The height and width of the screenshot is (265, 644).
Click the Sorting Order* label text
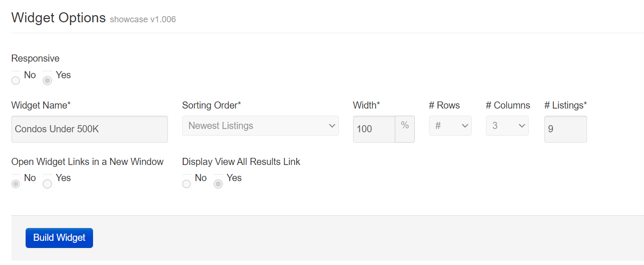tap(212, 105)
